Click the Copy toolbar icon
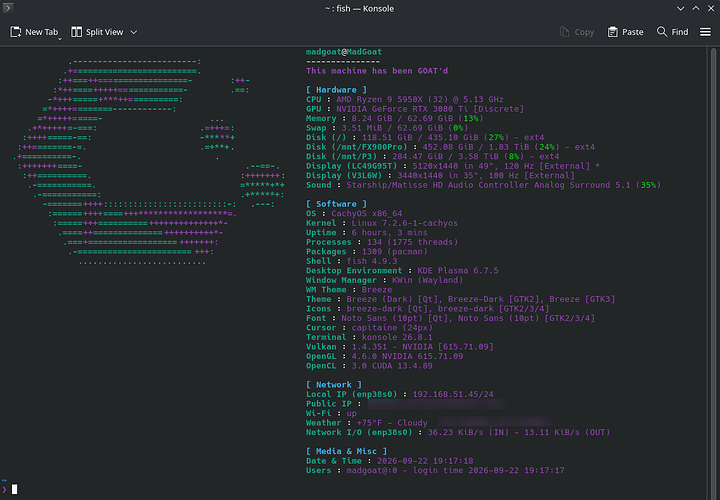The height and width of the screenshot is (500, 720). 564,32
